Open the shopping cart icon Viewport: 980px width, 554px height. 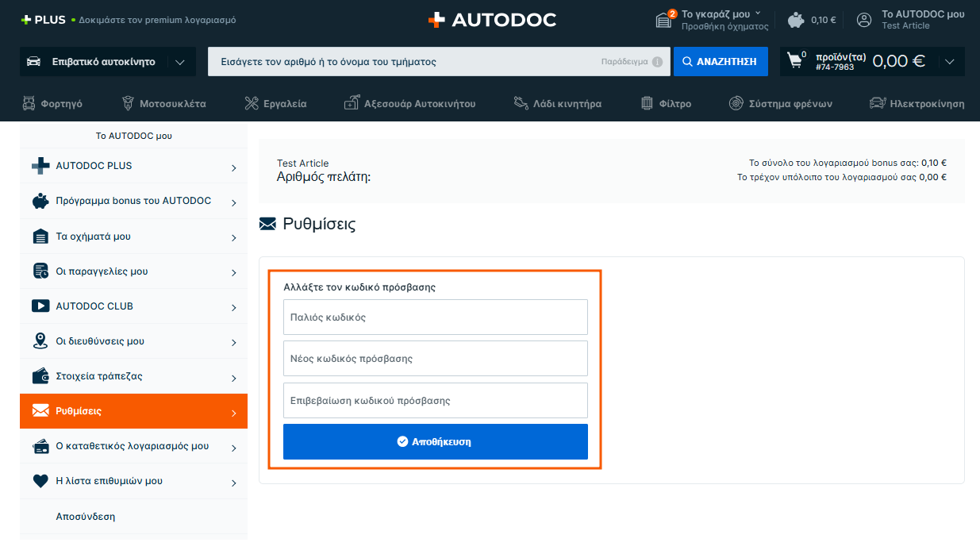click(x=795, y=60)
